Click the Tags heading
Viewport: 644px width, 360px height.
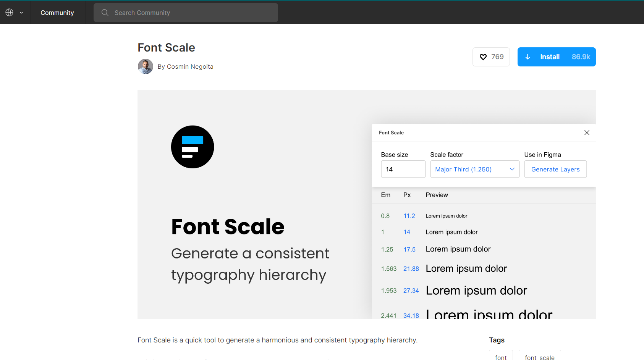pyautogui.click(x=497, y=340)
